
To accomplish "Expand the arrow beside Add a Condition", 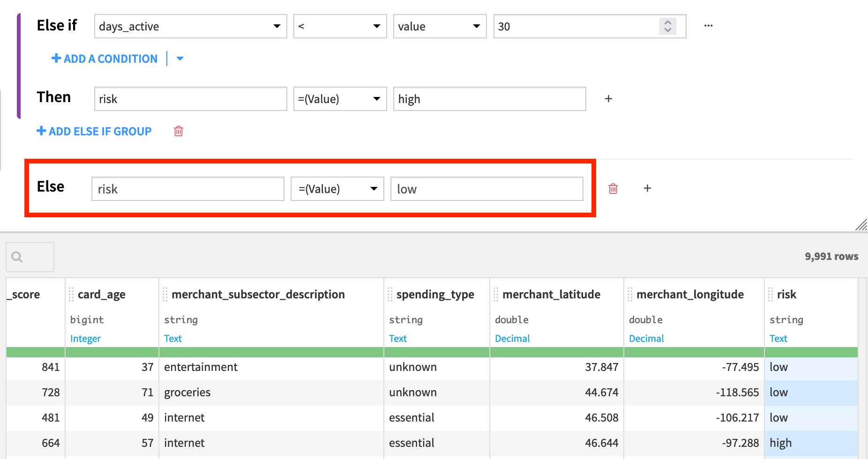I will click(x=180, y=59).
